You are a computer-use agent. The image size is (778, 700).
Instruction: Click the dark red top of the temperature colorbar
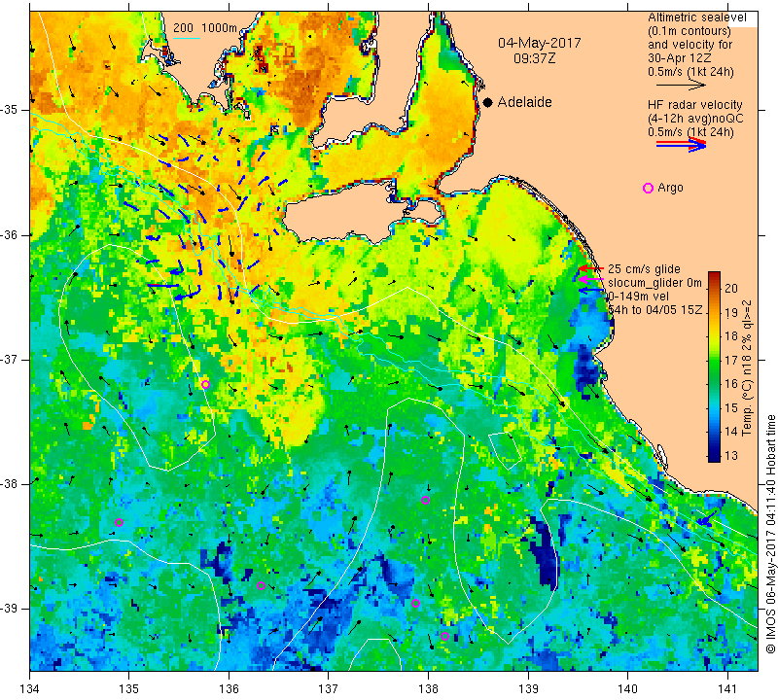[x=714, y=274]
